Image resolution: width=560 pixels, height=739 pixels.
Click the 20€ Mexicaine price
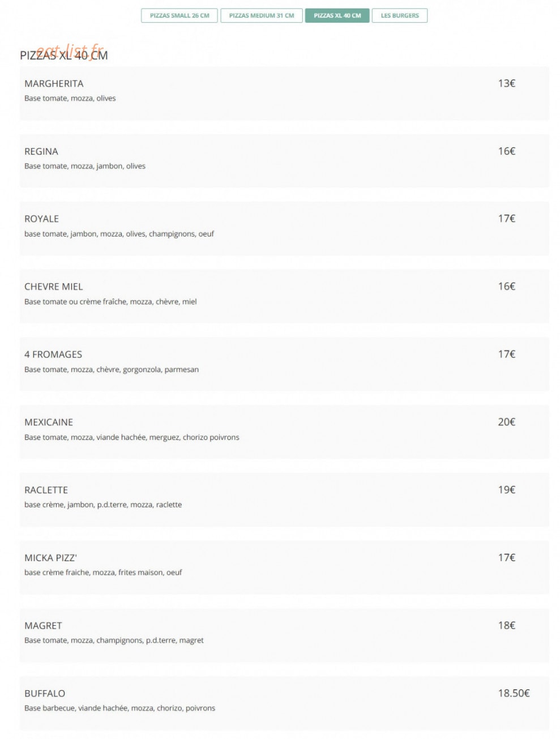coord(507,422)
